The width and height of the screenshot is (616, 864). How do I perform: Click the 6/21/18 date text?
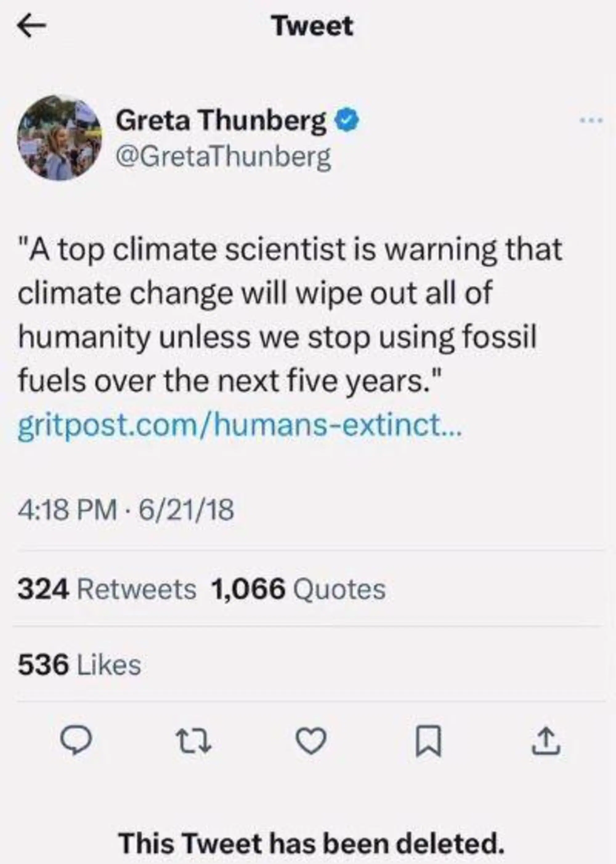click(x=186, y=510)
